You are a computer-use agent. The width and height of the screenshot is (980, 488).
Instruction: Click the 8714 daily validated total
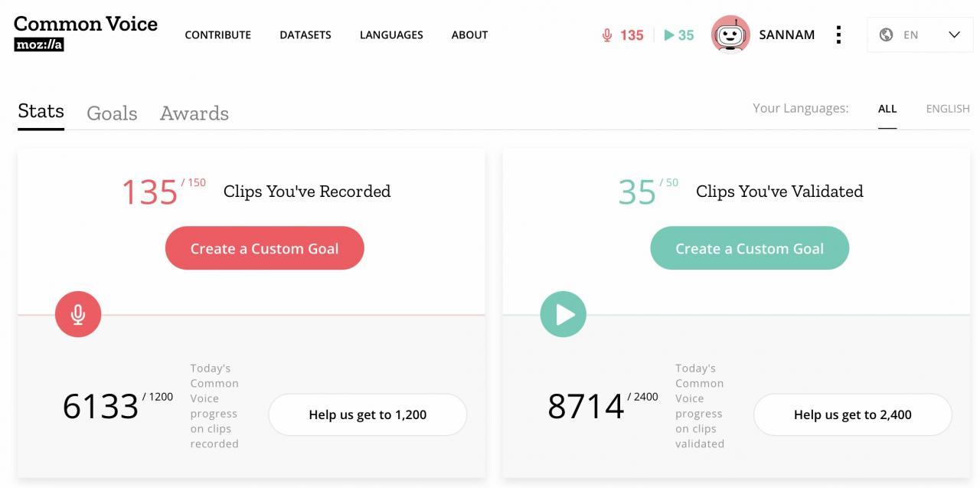coord(586,406)
